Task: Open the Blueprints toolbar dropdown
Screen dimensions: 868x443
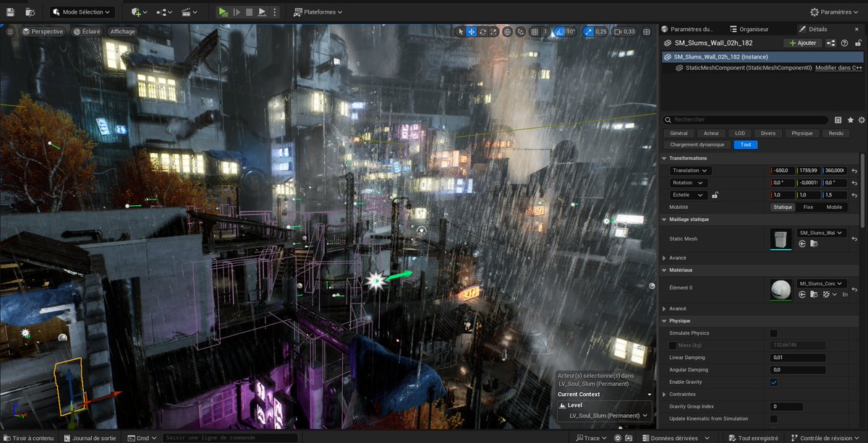Action: coord(164,12)
